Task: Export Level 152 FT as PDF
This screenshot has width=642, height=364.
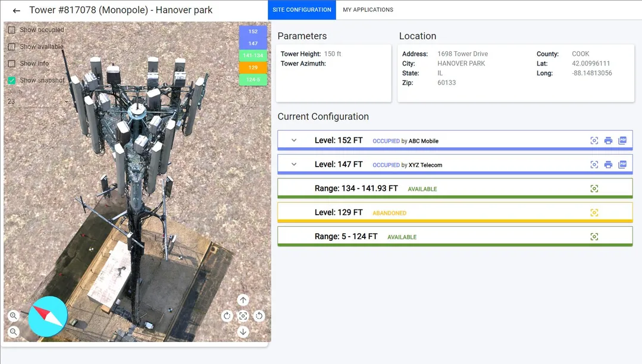Action: 622,140
